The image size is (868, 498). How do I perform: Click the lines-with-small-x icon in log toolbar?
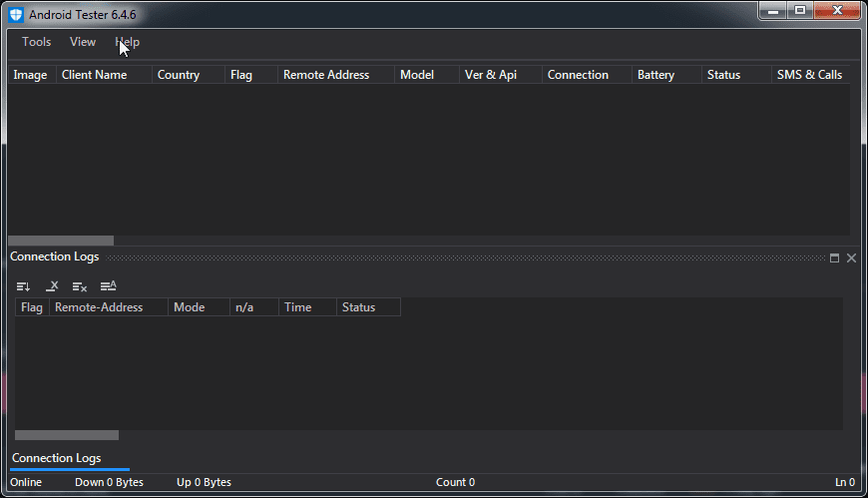(80, 286)
